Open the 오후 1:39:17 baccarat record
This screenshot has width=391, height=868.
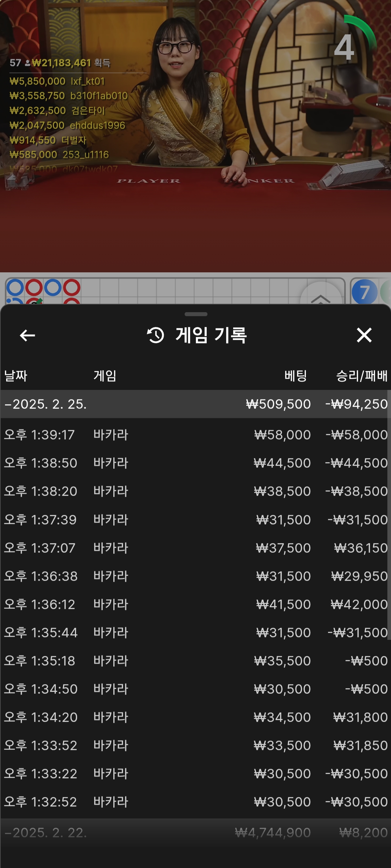tap(195, 435)
